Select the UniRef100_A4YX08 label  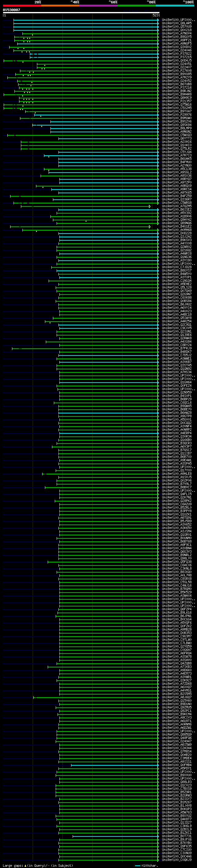[x=176, y=243]
